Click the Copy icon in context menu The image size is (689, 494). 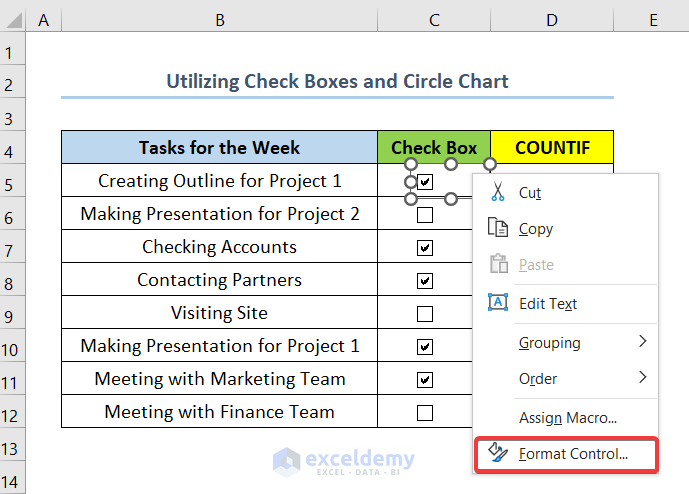497,229
